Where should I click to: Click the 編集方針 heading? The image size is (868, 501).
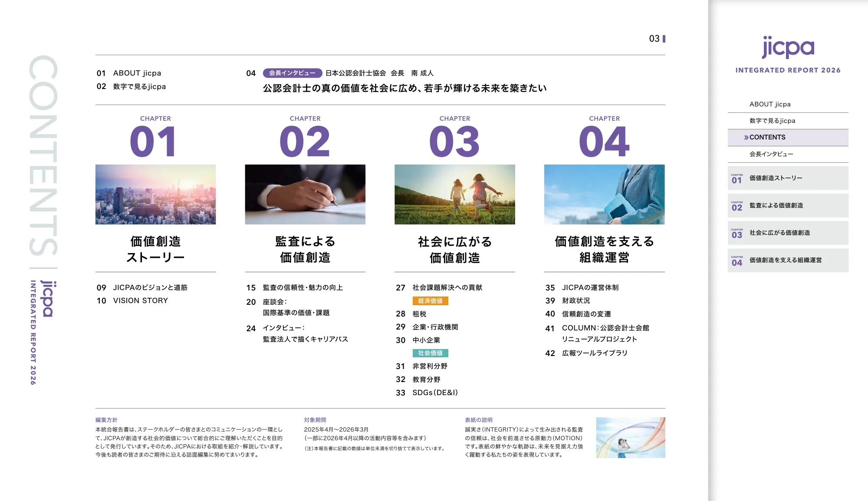pyautogui.click(x=106, y=420)
